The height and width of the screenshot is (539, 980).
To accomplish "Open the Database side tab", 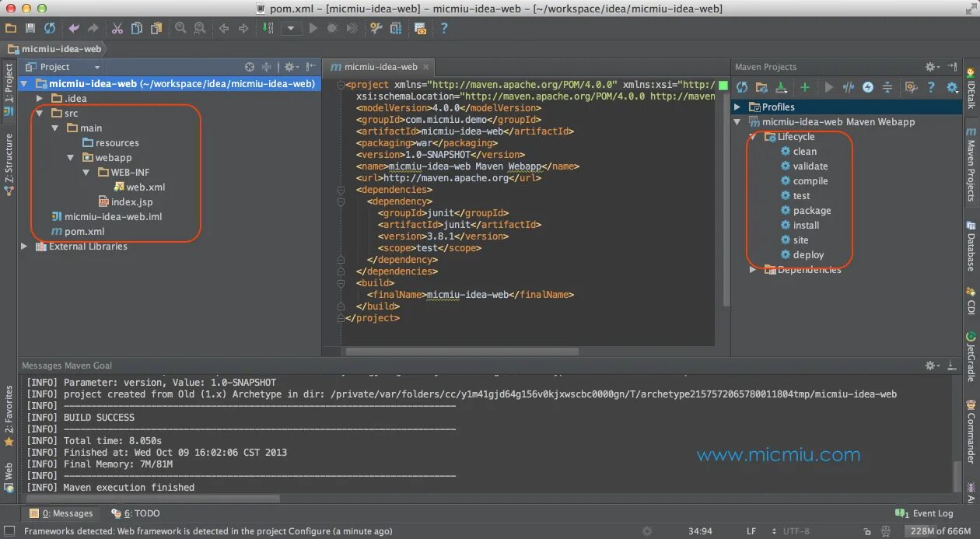I will (x=971, y=246).
